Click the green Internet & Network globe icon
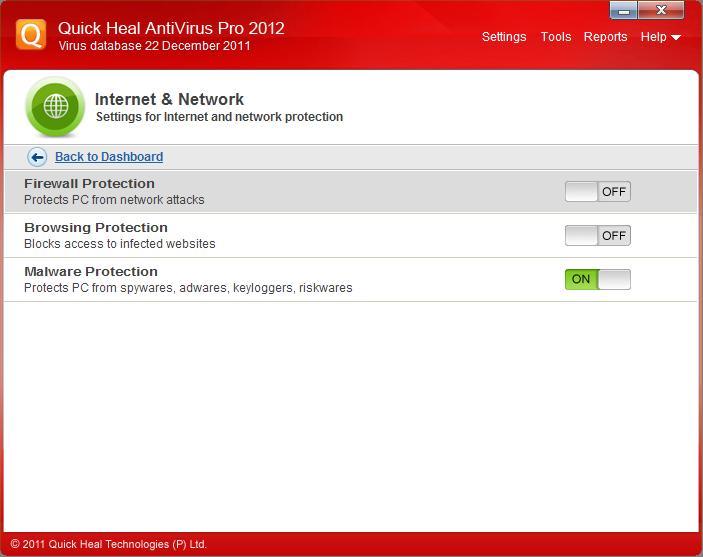Image resolution: width=703 pixels, height=557 pixels. [x=55, y=107]
